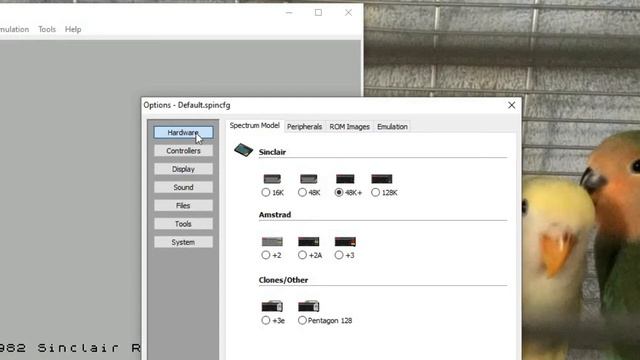
Task: Open the Controllers options page
Action: (183, 151)
